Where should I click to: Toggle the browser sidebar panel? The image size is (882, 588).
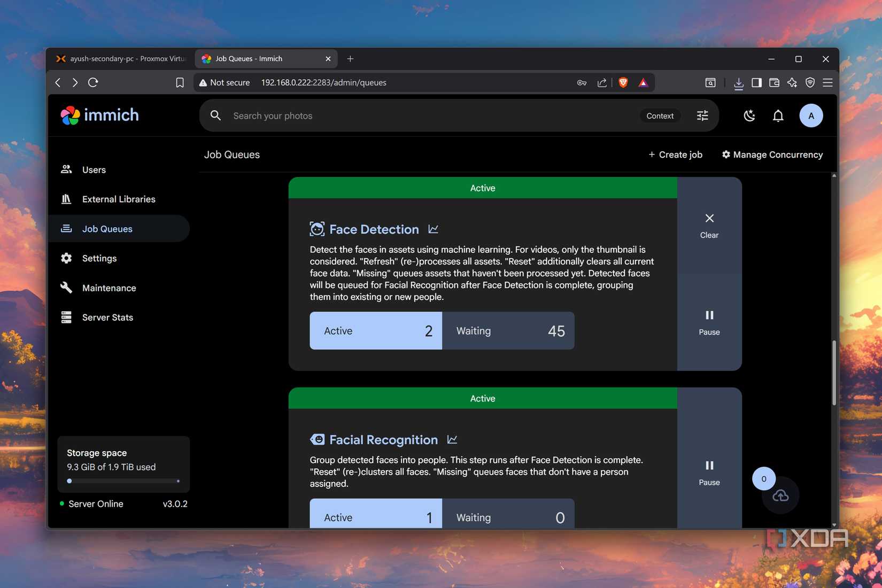[756, 82]
